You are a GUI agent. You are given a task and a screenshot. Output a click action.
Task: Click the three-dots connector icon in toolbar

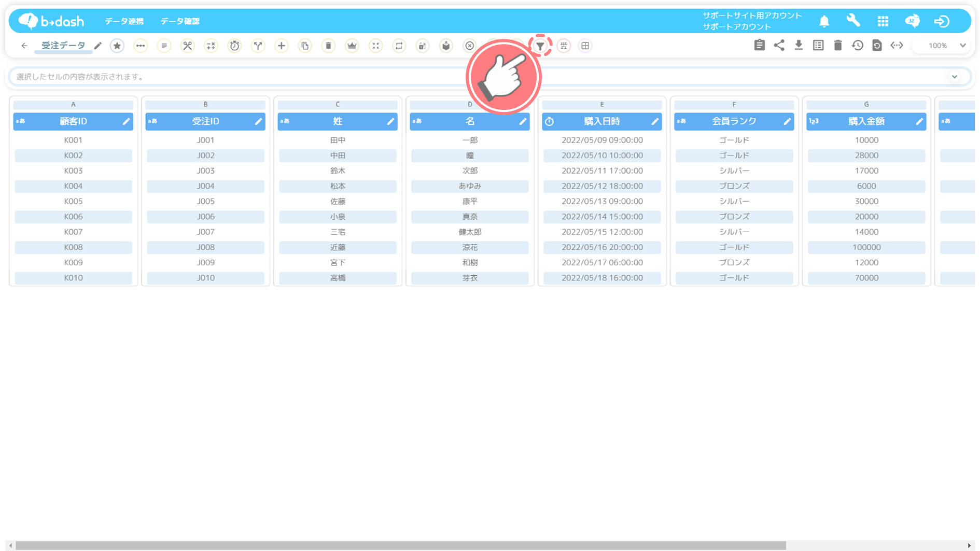[141, 46]
